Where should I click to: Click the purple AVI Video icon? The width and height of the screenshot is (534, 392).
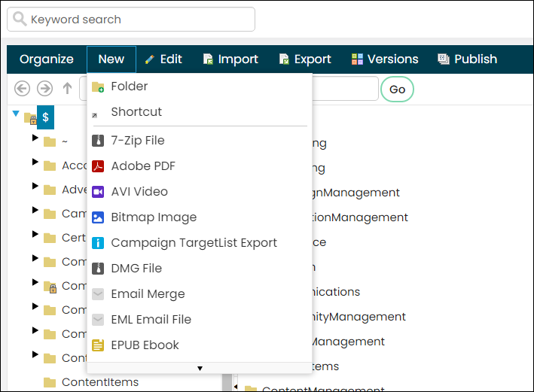pos(98,192)
